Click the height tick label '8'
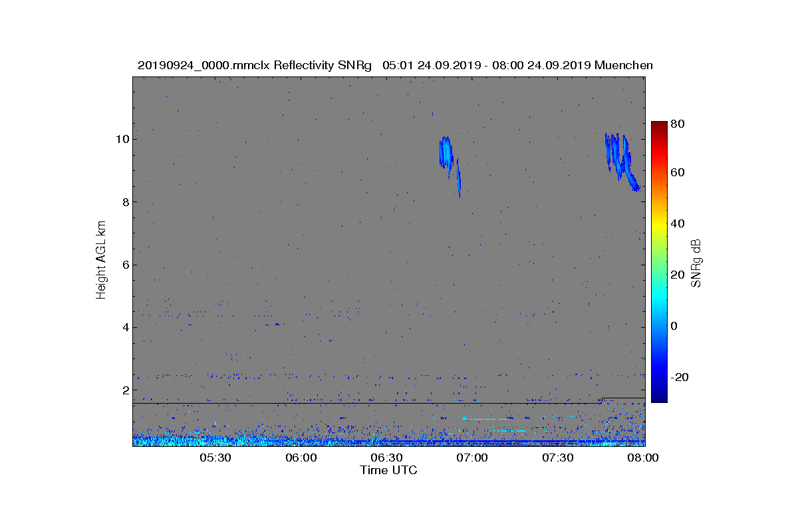Screen dimensions: 798x532 125,202
